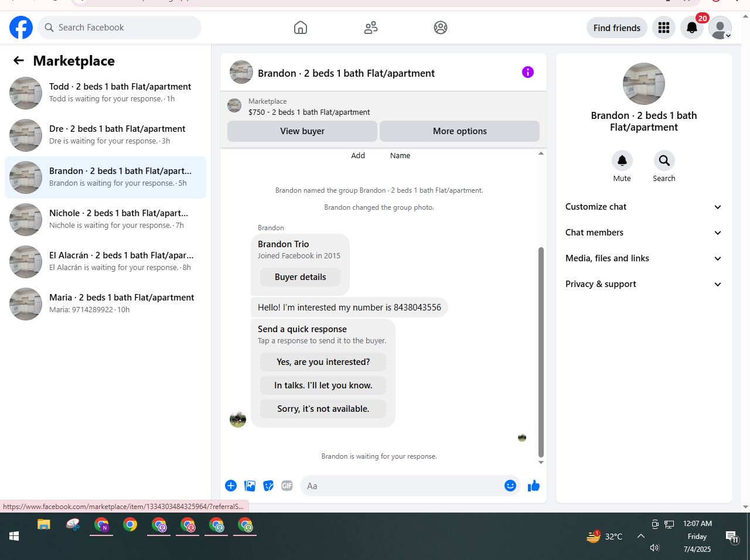Click chat scrollbar thumb
The image size is (750, 560).
pyautogui.click(x=541, y=351)
